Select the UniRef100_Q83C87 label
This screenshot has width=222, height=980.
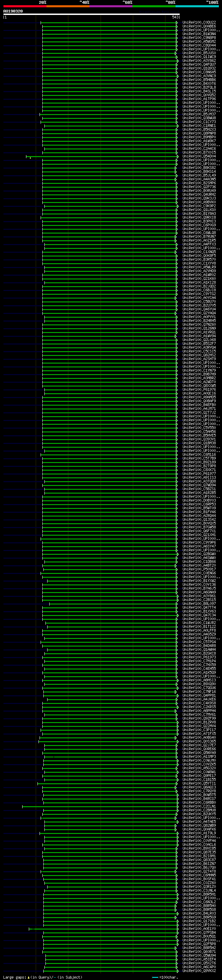199,860
